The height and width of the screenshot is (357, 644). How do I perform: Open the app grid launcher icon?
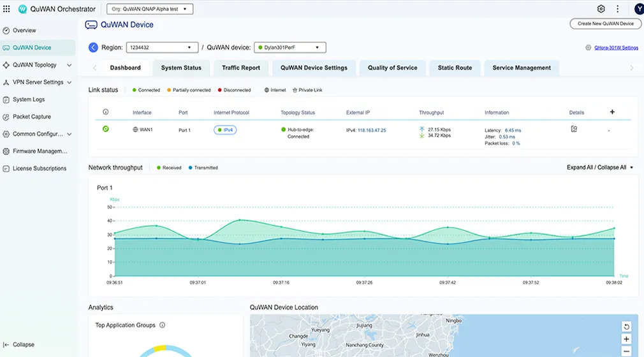[x=6, y=9]
